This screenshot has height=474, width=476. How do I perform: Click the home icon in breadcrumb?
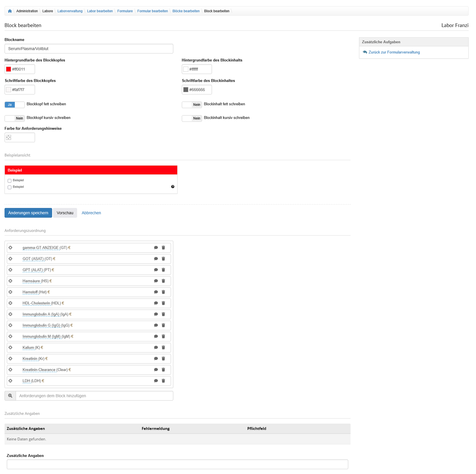(10, 11)
